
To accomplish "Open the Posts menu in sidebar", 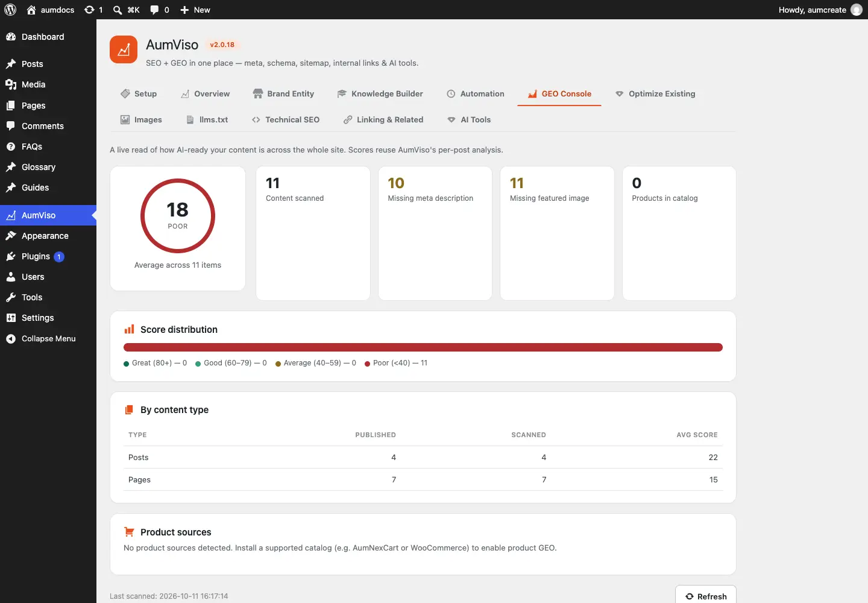I will [48, 64].
